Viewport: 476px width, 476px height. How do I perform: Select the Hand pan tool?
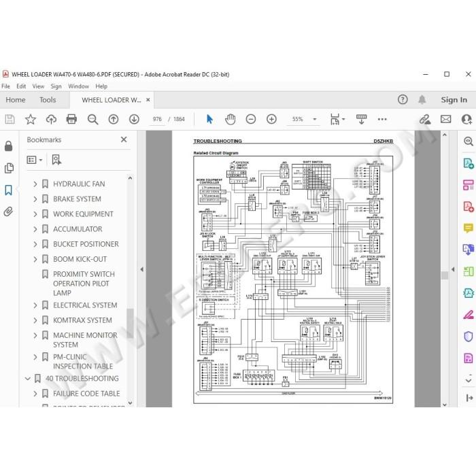230,119
